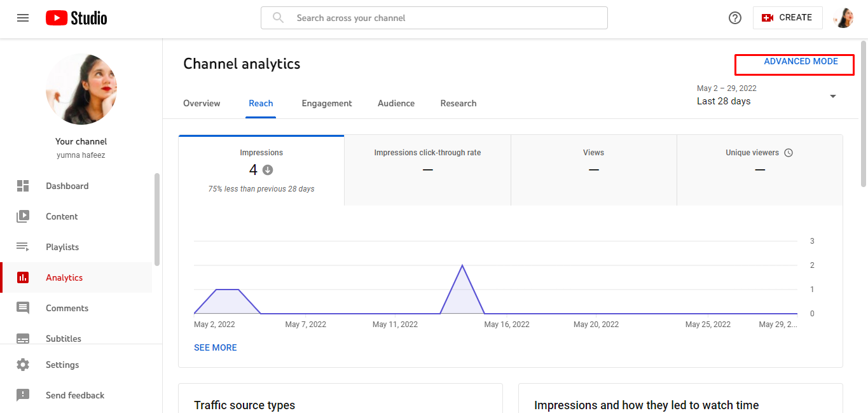Click the Comments sidebar icon
The width and height of the screenshot is (868, 413).
(x=24, y=308)
